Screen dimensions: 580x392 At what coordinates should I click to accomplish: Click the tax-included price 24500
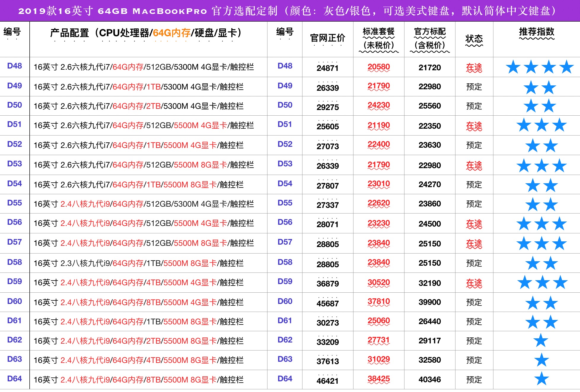click(x=430, y=224)
